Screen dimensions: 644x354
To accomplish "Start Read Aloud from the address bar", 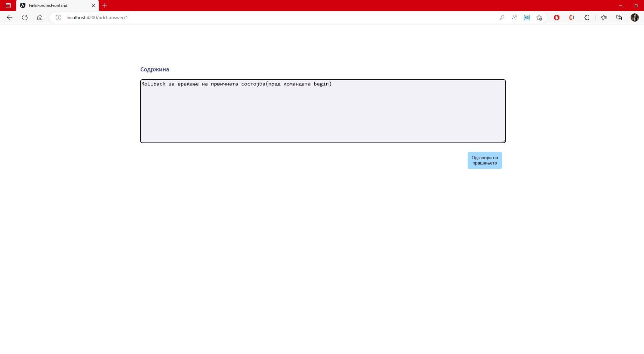I will click(x=514, y=18).
